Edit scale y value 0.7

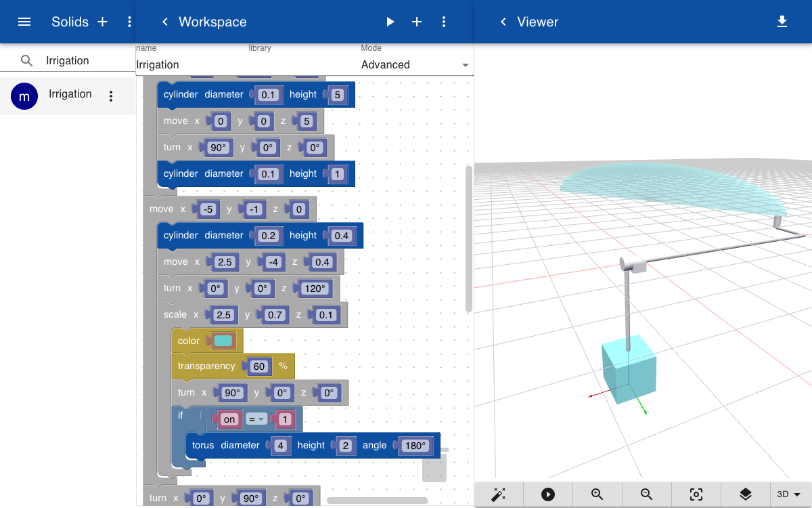(275, 315)
